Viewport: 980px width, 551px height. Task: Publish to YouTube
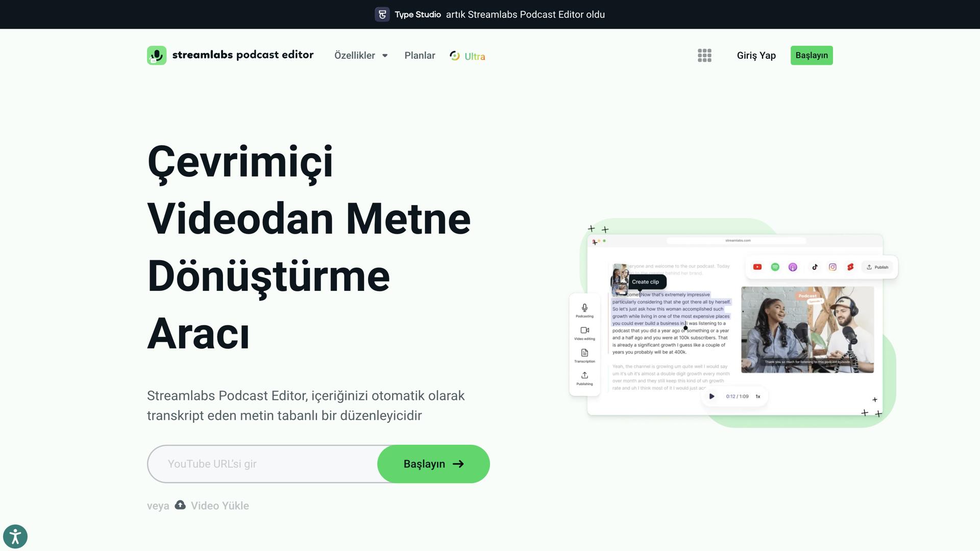(757, 267)
